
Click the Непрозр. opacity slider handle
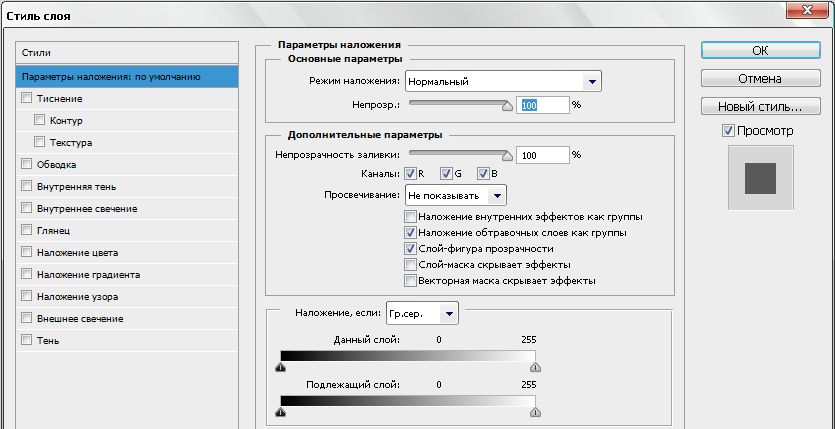[507, 104]
